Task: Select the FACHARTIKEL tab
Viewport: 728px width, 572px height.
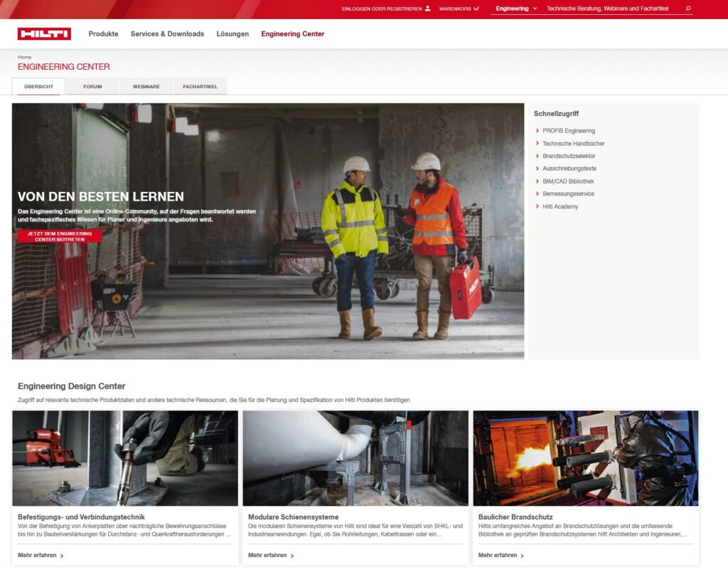Action: (x=201, y=86)
